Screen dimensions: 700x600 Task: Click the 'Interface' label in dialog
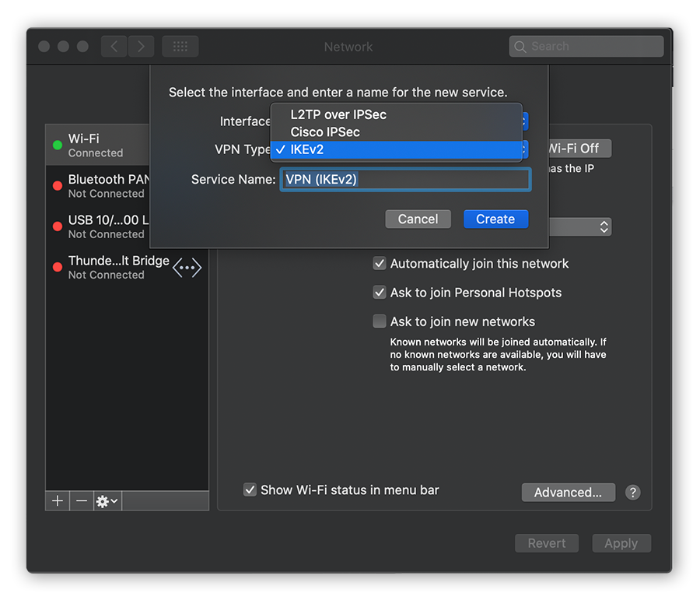(x=245, y=121)
